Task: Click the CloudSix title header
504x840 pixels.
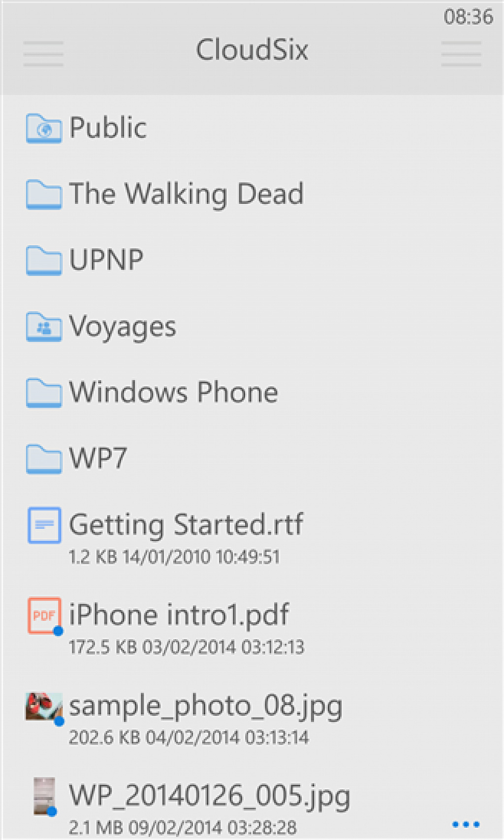Action: coord(252,50)
